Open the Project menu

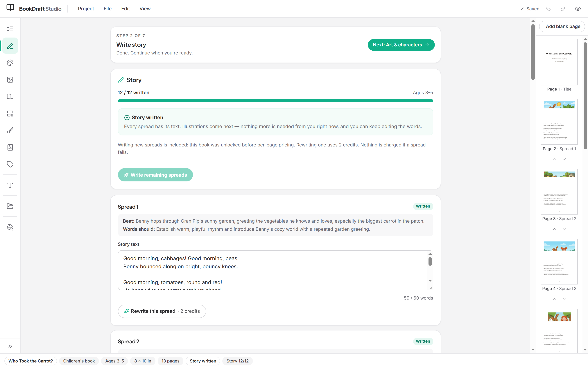coord(86,9)
